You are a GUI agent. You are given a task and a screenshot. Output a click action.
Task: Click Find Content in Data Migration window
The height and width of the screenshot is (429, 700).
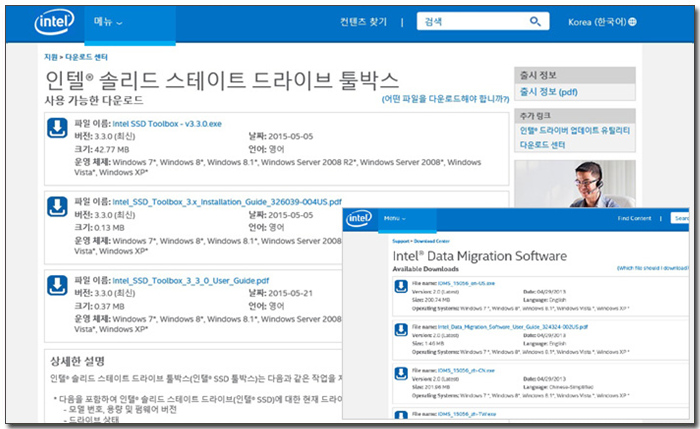coord(634,218)
